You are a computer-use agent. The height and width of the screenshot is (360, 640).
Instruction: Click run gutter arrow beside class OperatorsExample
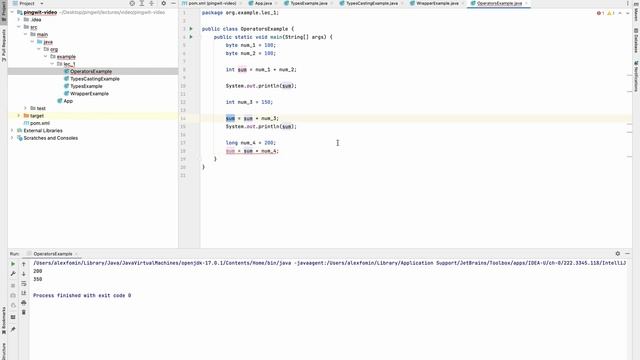[191, 29]
